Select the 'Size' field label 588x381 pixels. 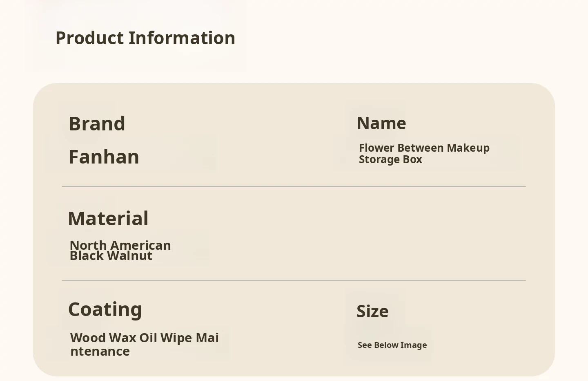[372, 312]
